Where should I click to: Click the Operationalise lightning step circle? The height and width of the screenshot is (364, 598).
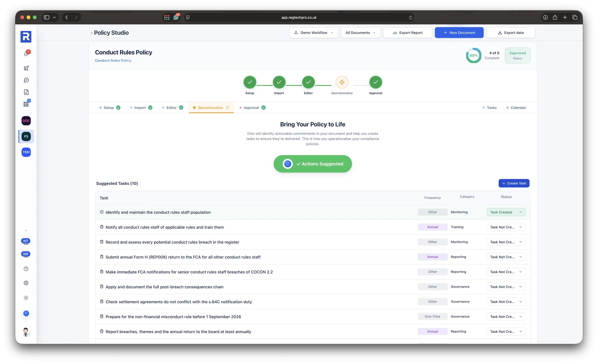tap(342, 82)
